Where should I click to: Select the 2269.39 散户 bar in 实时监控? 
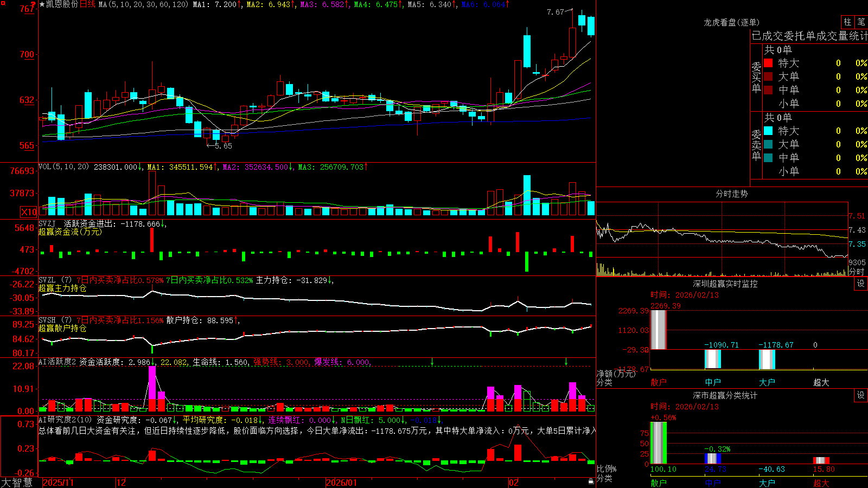[659, 330]
